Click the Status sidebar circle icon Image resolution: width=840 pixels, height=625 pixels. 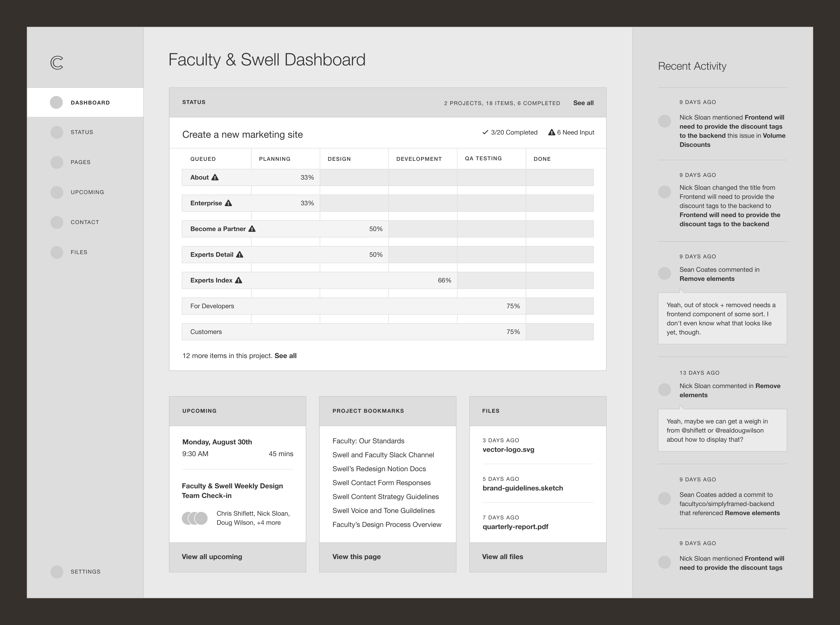[56, 132]
